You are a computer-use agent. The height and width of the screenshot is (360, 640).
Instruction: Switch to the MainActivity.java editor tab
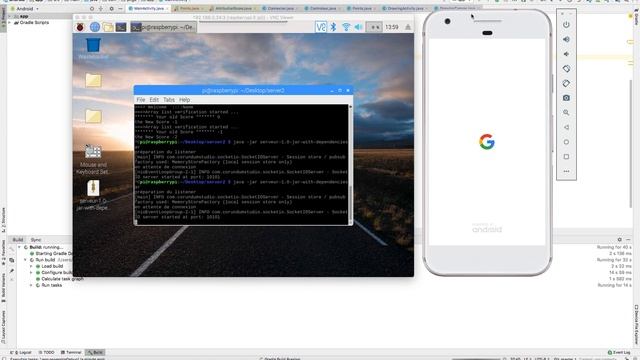tap(148, 8)
